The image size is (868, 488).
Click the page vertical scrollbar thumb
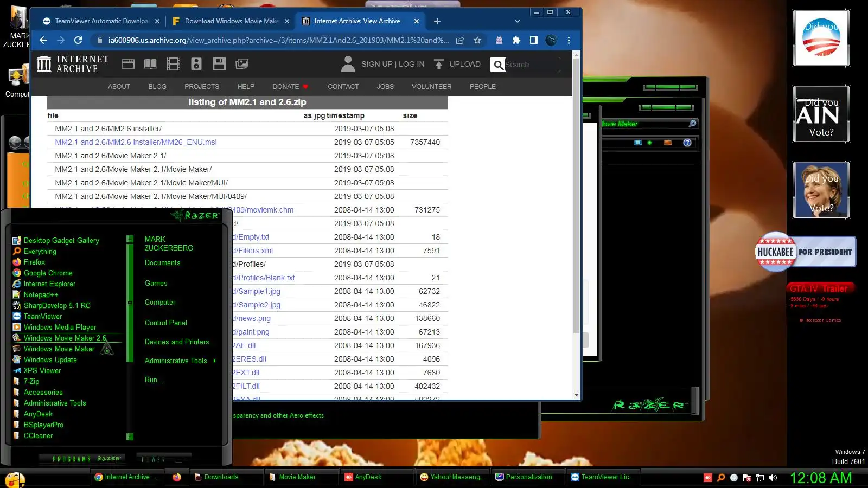(576, 195)
